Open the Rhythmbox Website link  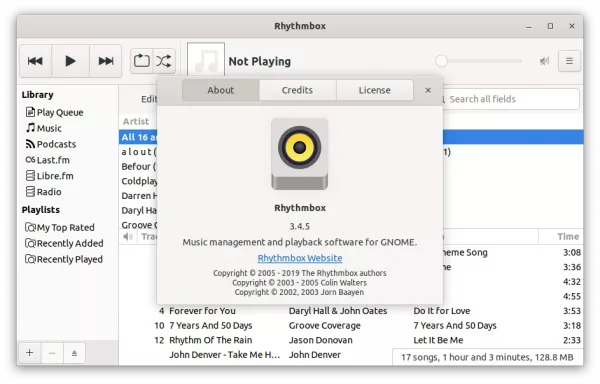300,258
